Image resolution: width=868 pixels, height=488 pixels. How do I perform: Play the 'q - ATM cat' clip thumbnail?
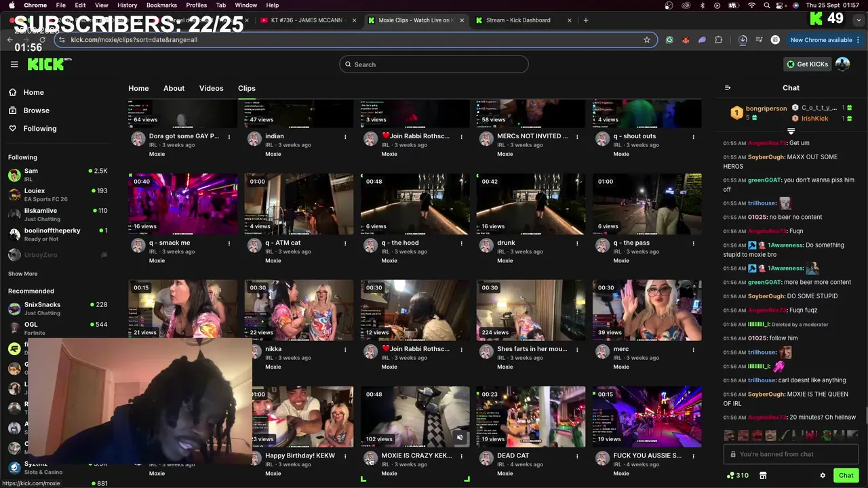299,204
